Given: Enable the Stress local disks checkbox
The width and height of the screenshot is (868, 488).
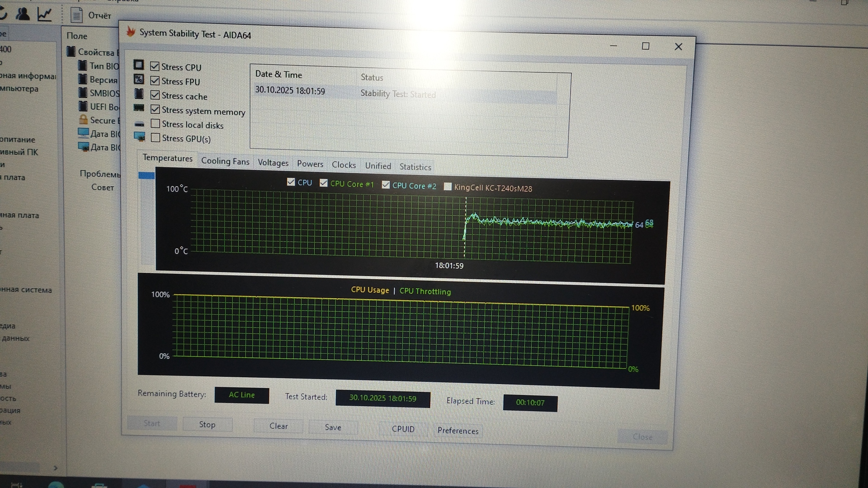Looking at the screenshot, I should click(x=156, y=124).
